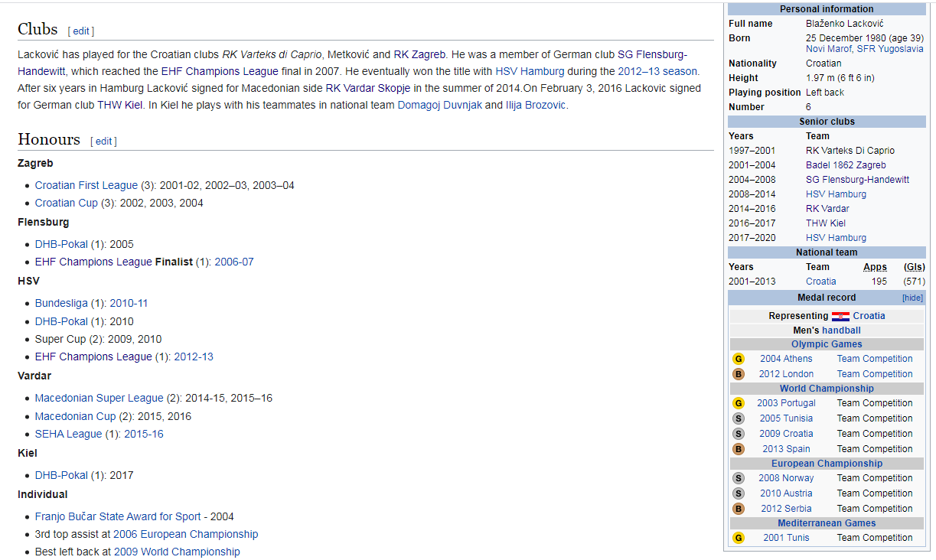
Task: Open the 2009 World Championship link
Action: (x=177, y=552)
